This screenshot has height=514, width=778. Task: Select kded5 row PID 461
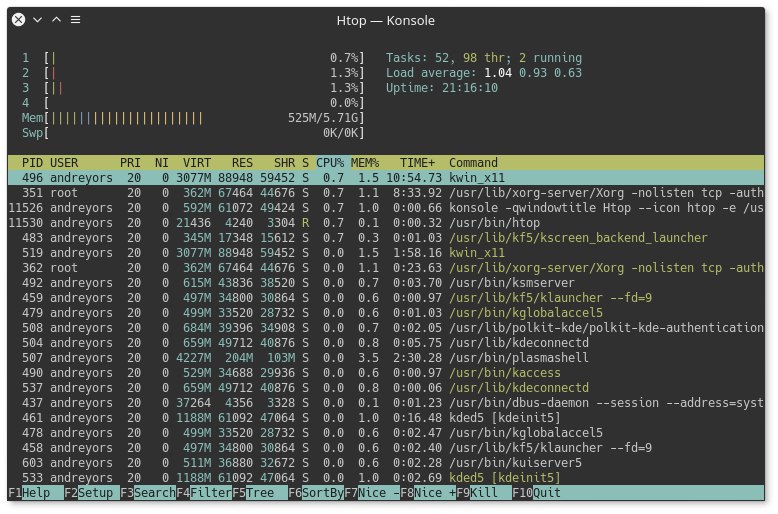click(386, 418)
